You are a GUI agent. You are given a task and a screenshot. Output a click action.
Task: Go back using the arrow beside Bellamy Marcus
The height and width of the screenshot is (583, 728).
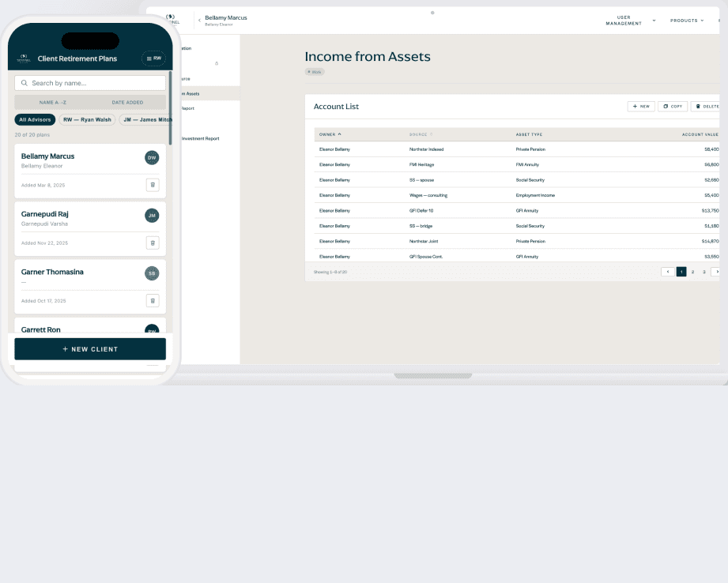pos(199,20)
